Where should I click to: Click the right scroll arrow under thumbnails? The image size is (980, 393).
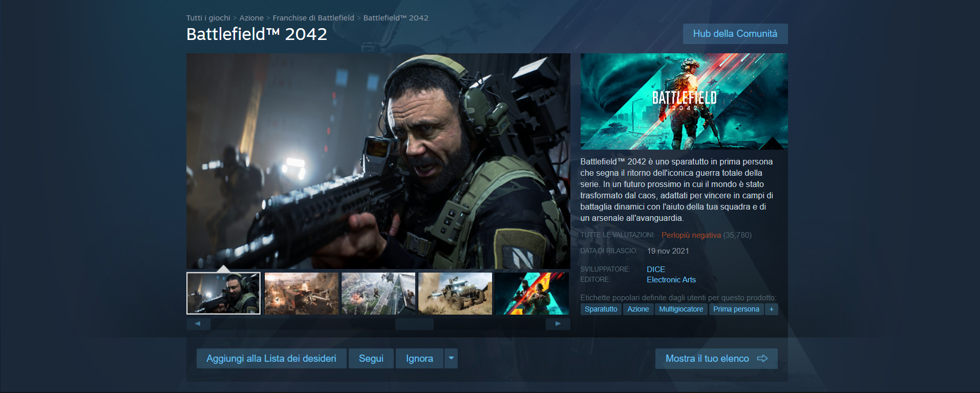558,324
